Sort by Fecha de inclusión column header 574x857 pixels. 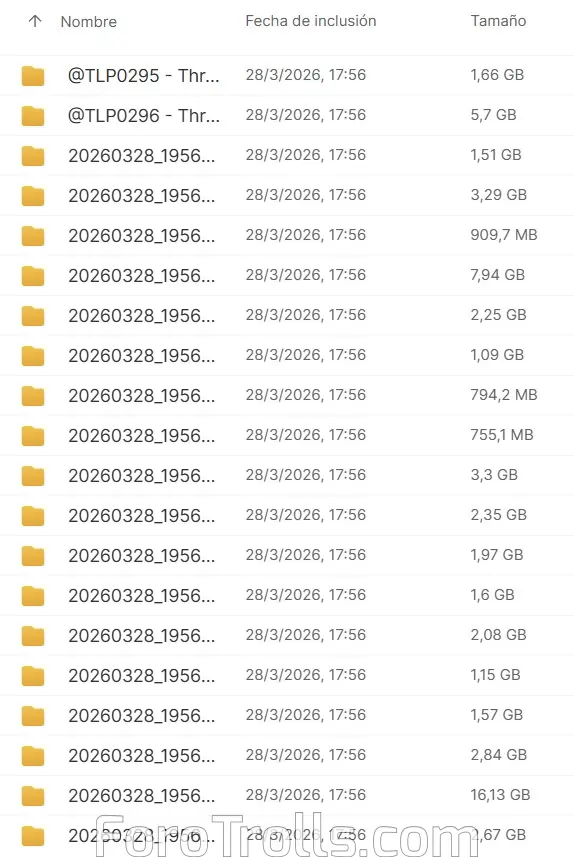click(311, 21)
